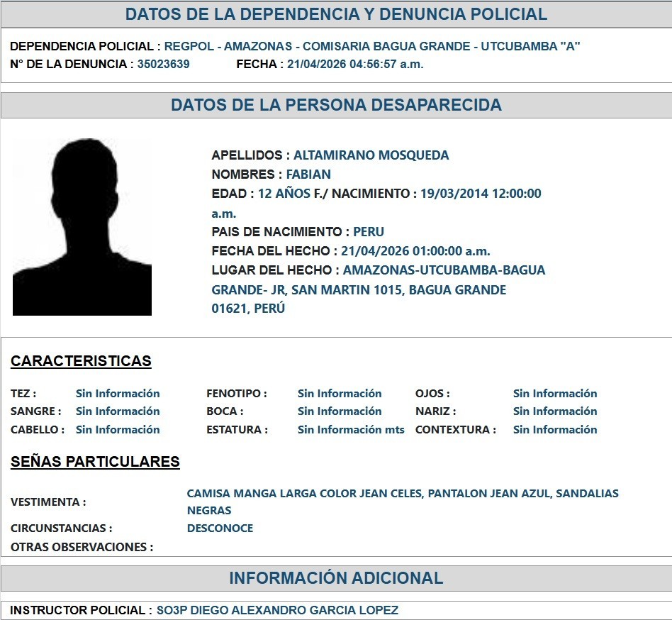Click the TEZ value 'Sin Información'

pos(118,394)
